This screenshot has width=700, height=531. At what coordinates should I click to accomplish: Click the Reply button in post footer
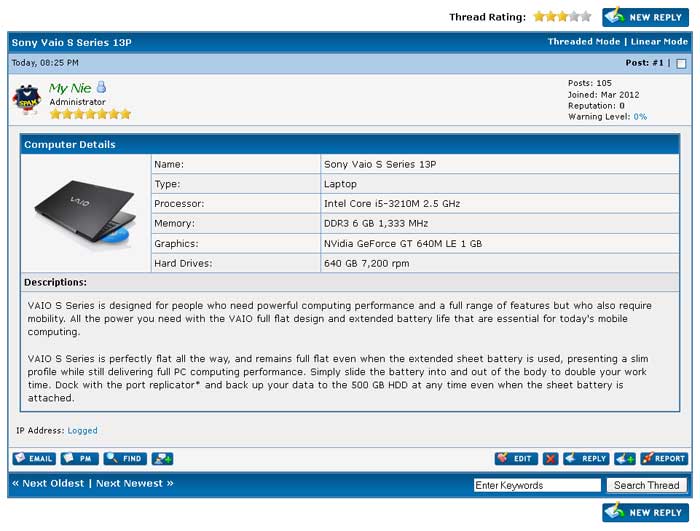pos(586,458)
